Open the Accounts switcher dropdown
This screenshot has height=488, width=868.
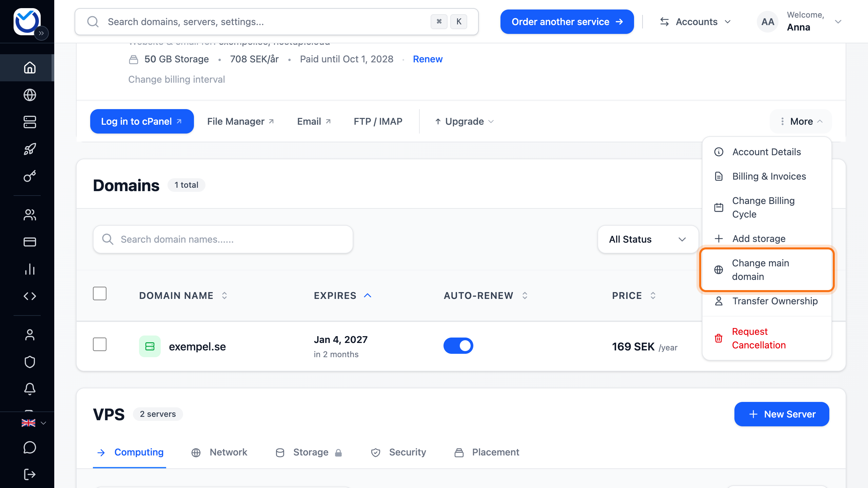pos(695,22)
